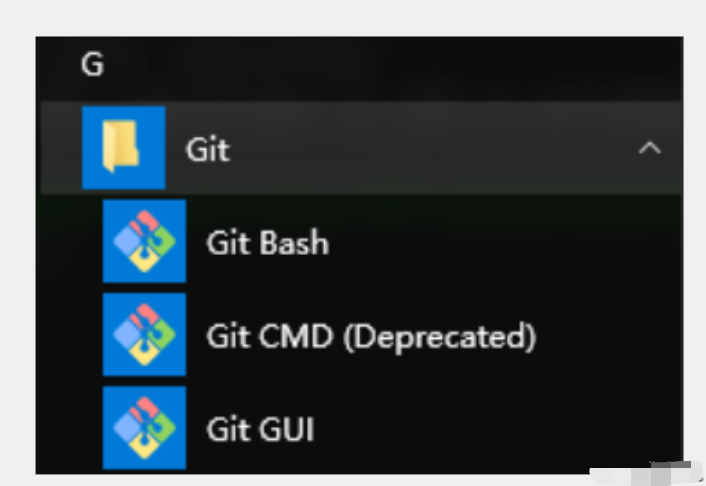706x486 pixels.
Task: Click the Git CMD (Deprecated) icon
Action: click(x=144, y=334)
